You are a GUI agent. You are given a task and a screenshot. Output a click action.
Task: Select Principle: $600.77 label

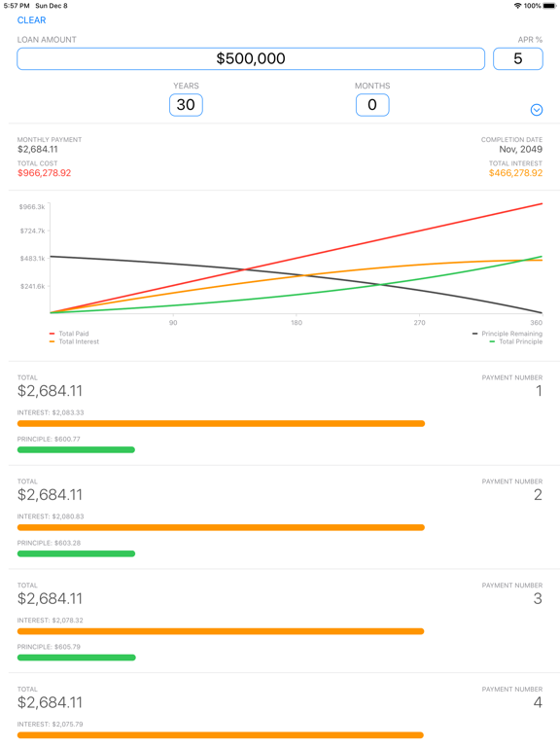click(x=49, y=439)
